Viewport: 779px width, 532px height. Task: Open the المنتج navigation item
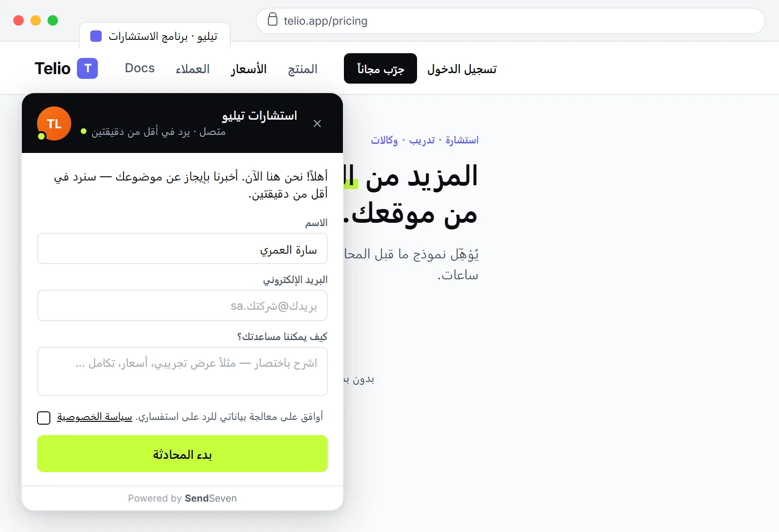pyautogui.click(x=303, y=69)
